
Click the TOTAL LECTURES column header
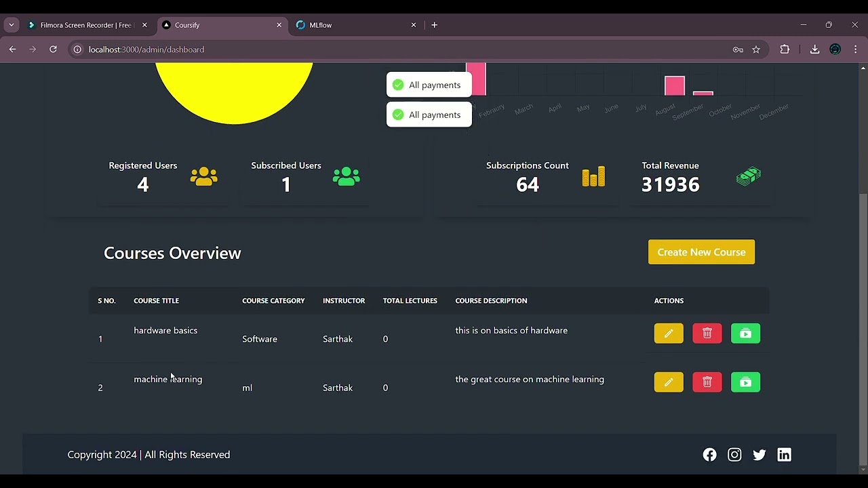click(x=410, y=301)
